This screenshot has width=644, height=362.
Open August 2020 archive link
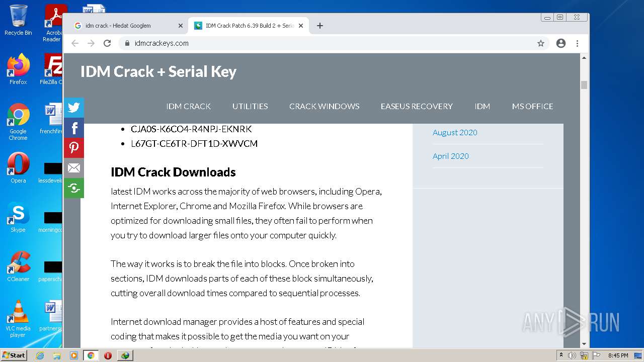pyautogui.click(x=455, y=132)
